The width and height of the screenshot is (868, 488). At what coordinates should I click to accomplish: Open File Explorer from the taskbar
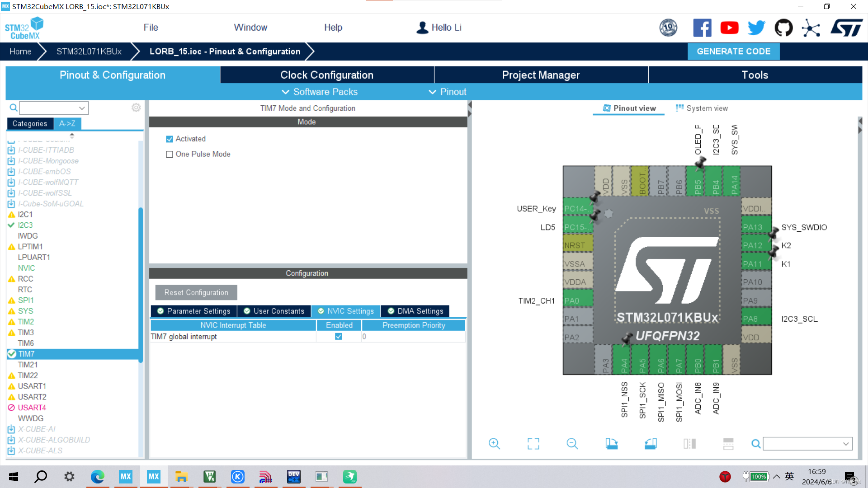(181, 477)
